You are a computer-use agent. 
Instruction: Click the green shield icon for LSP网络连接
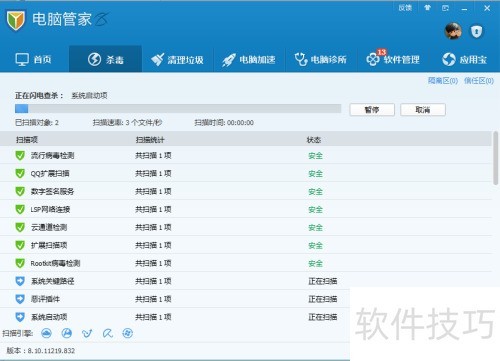click(20, 209)
